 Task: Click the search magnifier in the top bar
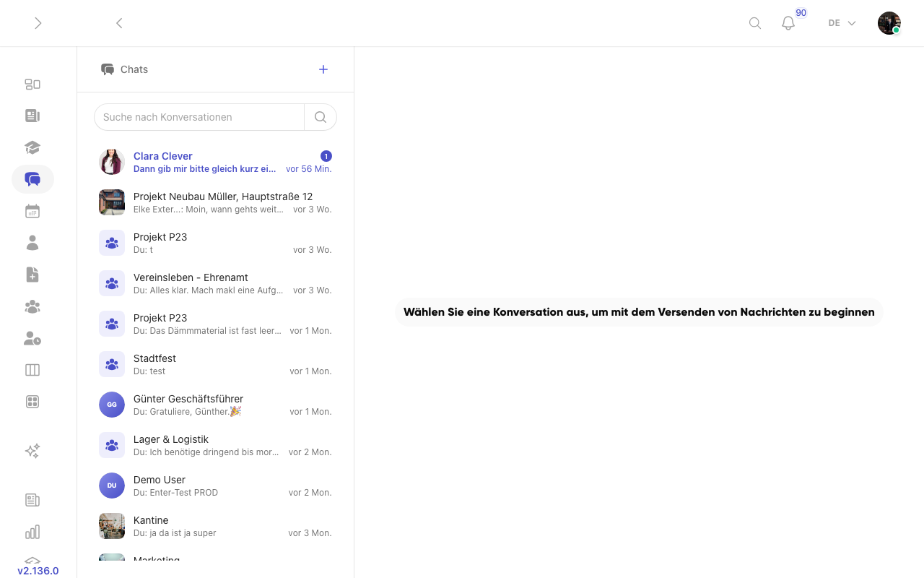(754, 23)
